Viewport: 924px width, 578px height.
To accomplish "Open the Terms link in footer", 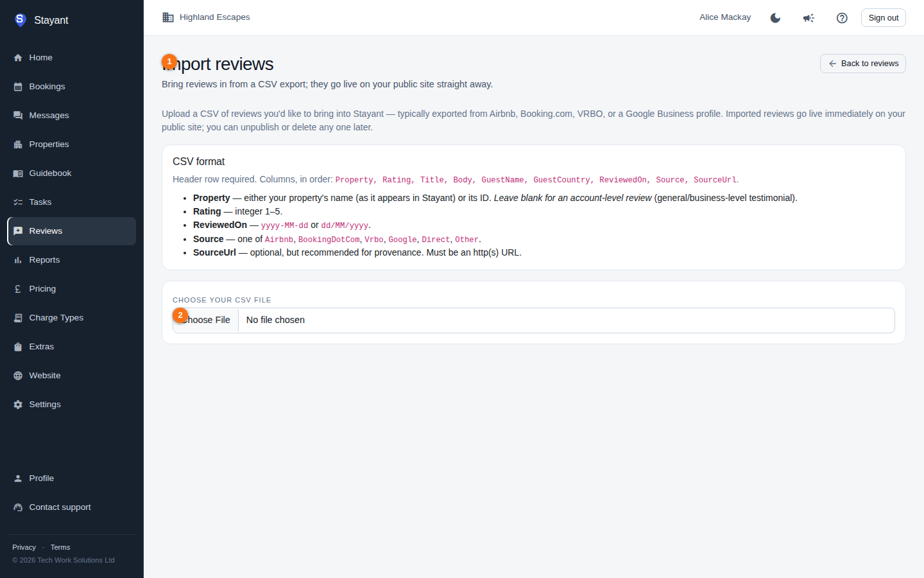I will click(x=60, y=547).
